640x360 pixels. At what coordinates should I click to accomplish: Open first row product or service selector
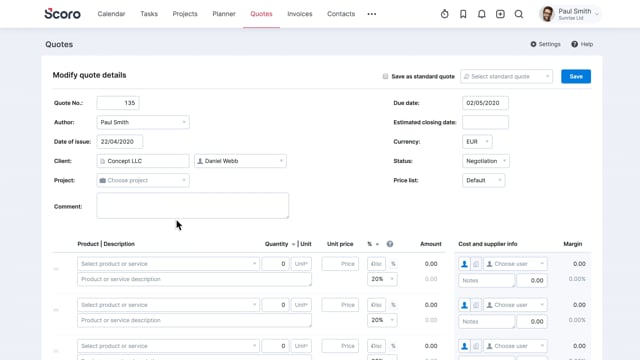[168, 264]
